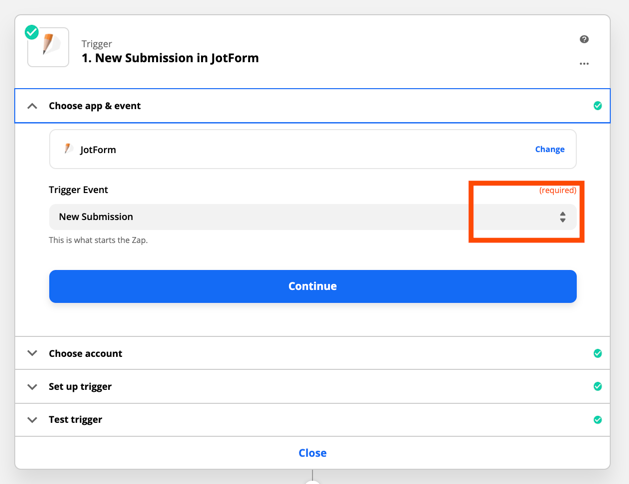The width and height of the screenshot is (629, 484).
Task: Click the step title New Submission in JotForm
Action: click(170, 58)
